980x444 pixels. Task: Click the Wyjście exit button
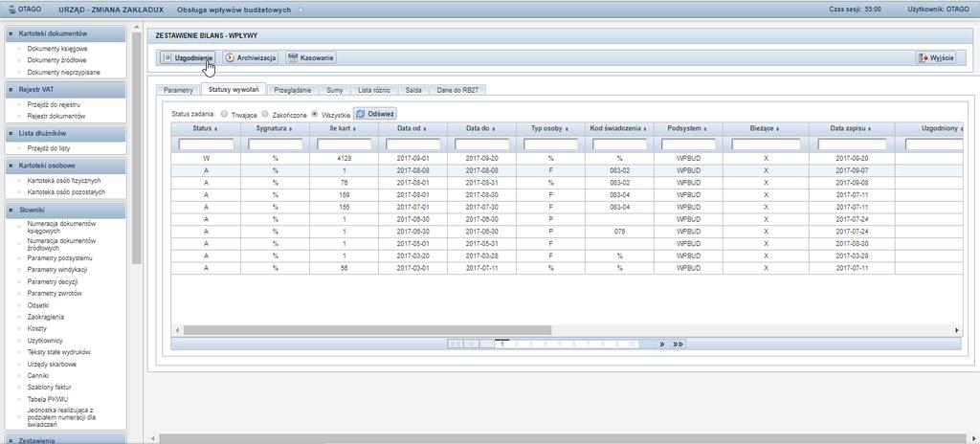point(936,57)
